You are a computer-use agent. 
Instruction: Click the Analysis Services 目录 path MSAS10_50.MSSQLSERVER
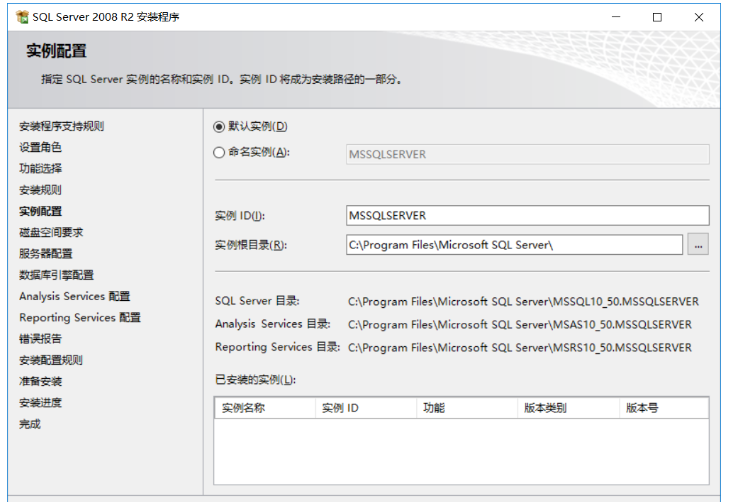coord(520,324)
